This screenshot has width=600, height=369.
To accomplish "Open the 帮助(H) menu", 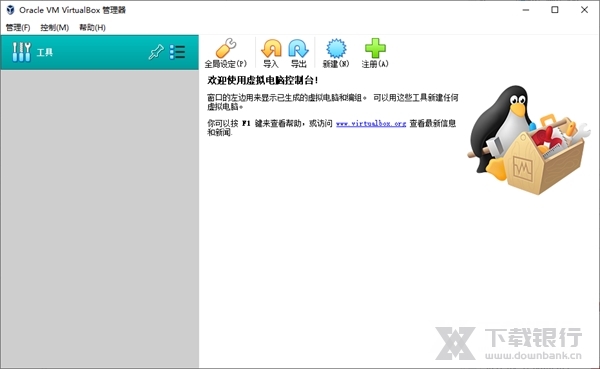I will pos(92,28).
